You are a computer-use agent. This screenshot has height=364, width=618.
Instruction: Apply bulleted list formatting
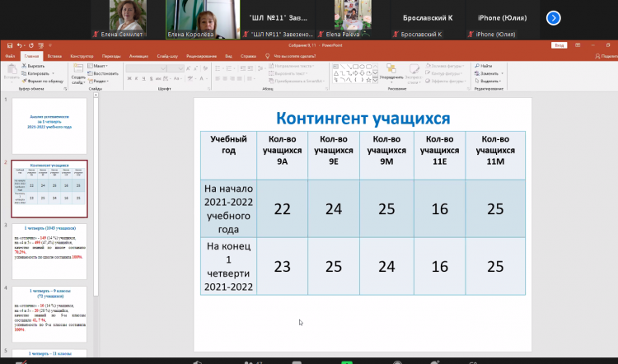pyautogui.click(x=218, y=68)
